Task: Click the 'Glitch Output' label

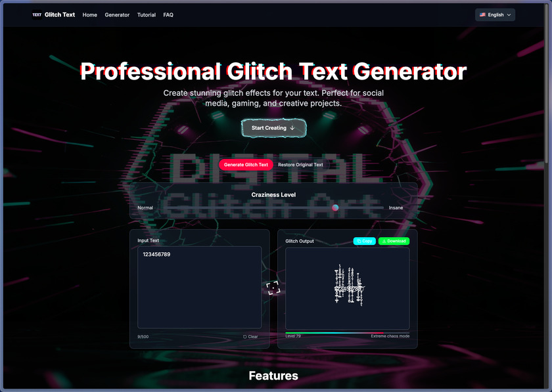Action: 300,241
